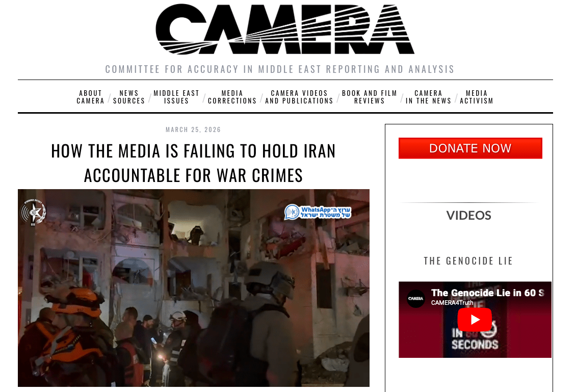Click the Committee for Accuracy tagline
The image size is (576, 392).
click(x=280, y=69)
